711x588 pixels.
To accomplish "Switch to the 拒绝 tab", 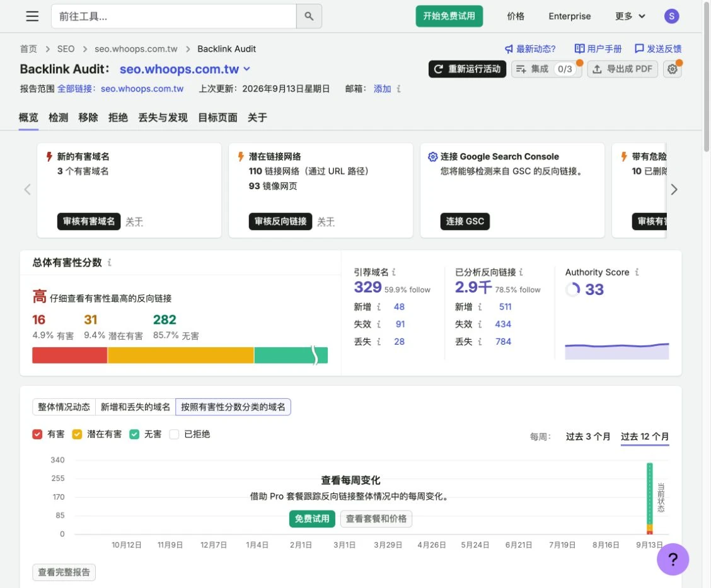I will coord(118,118).
